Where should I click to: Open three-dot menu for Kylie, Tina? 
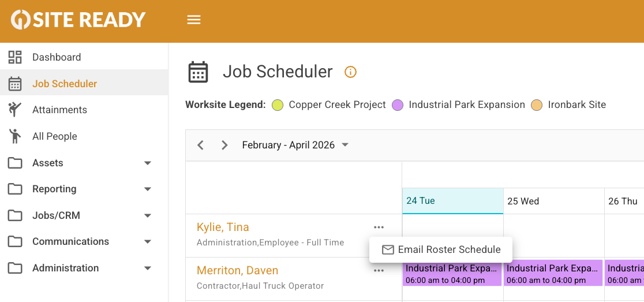(379, 228)
